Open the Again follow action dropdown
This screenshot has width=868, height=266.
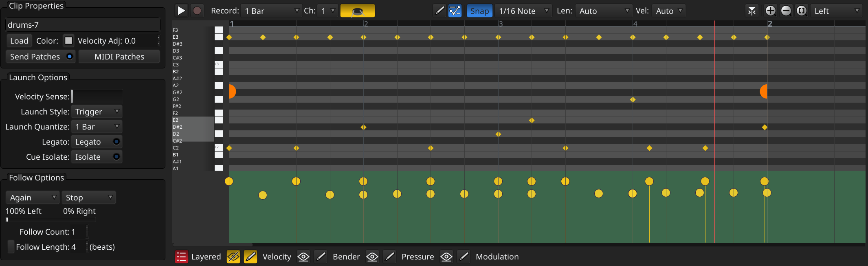pyautogui.click(x=33, y=198)
